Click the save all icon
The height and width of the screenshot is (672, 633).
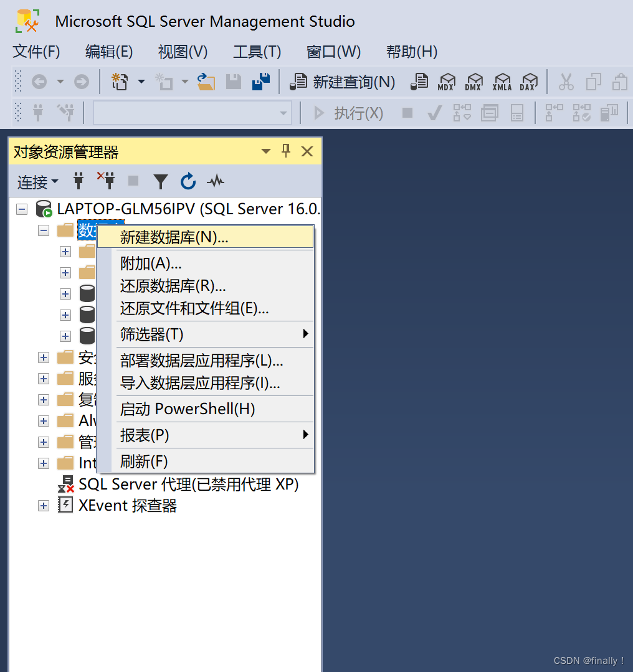(261, 82)
